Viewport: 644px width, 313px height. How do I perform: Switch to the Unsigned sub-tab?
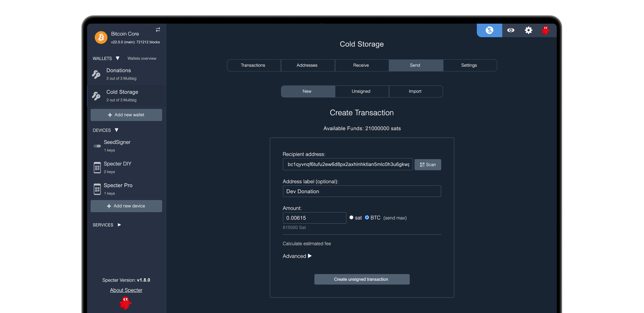coord(361,91)
